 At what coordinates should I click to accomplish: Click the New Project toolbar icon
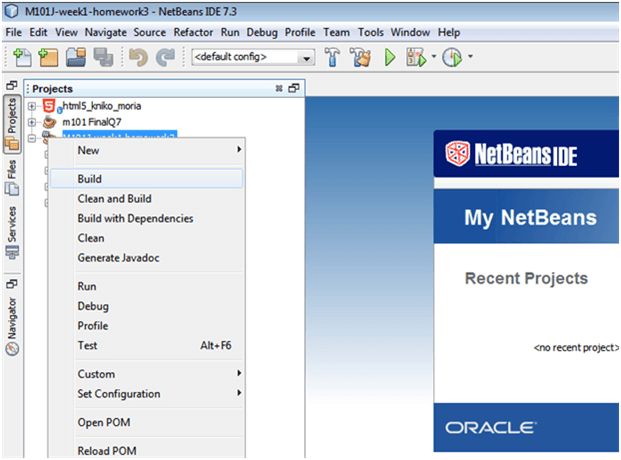[48, 57]
